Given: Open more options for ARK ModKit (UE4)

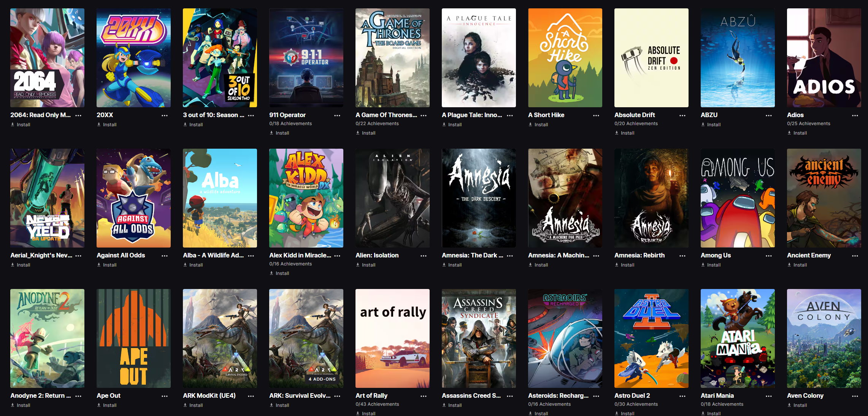Looking at the screenshot, I should pos(251,396).
